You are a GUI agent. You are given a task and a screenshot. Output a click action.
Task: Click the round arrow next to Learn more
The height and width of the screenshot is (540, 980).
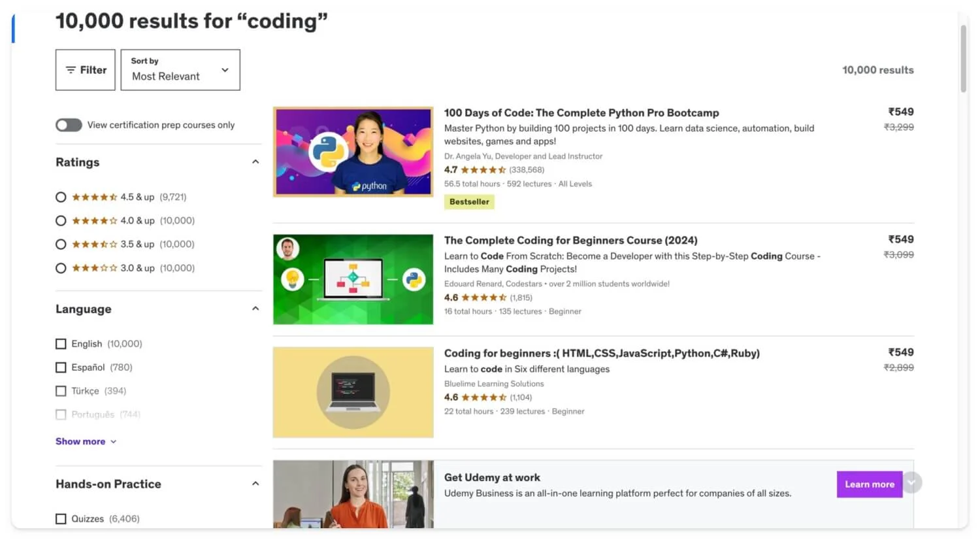[912, 483]
